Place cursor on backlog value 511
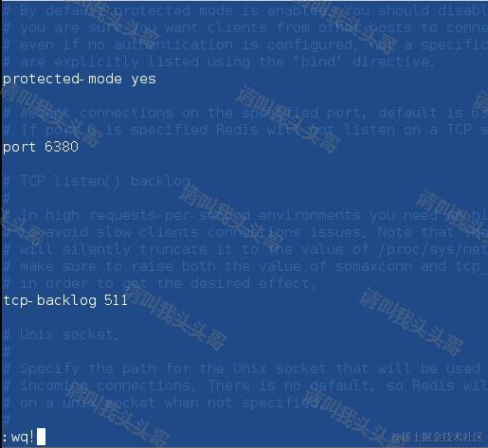This screenshot has height=448, width=488. pos(116,300)
